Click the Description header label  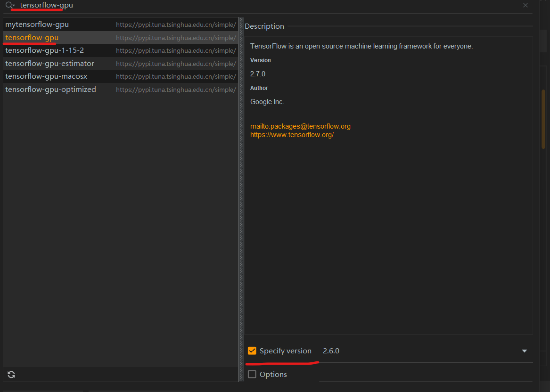[264, 26]
